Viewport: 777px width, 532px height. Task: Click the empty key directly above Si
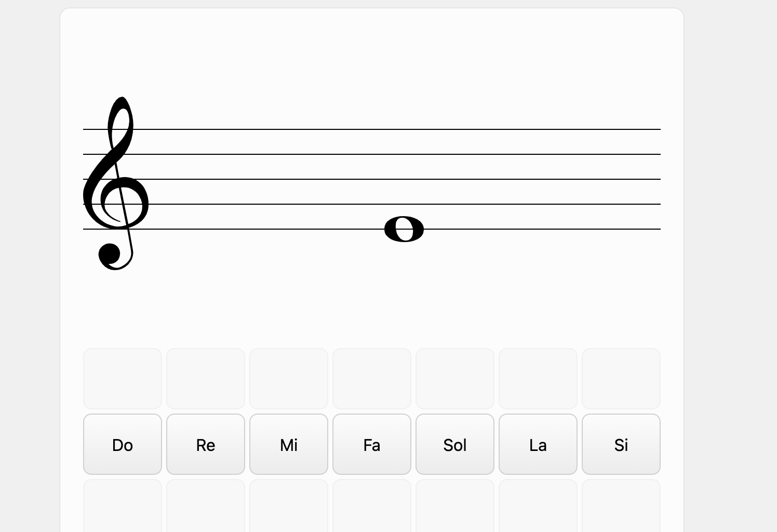(x=621, y=379)
